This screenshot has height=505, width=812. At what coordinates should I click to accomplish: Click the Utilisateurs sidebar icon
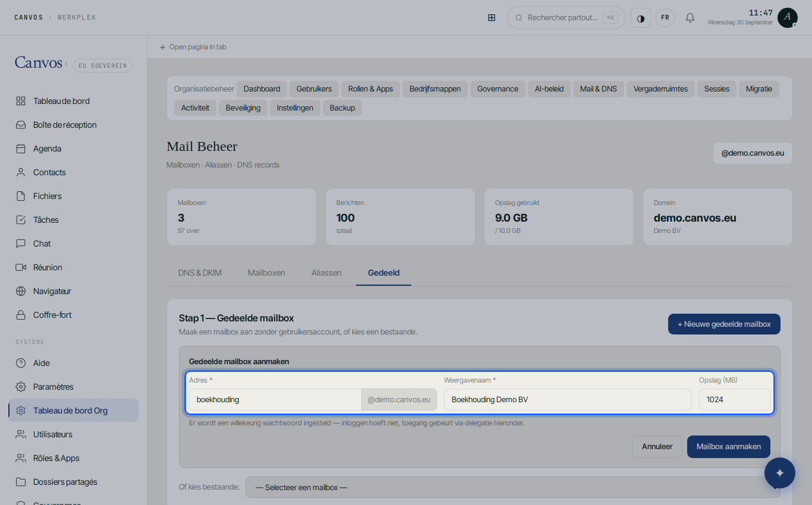pyautogui.click(x=21, y=434)
